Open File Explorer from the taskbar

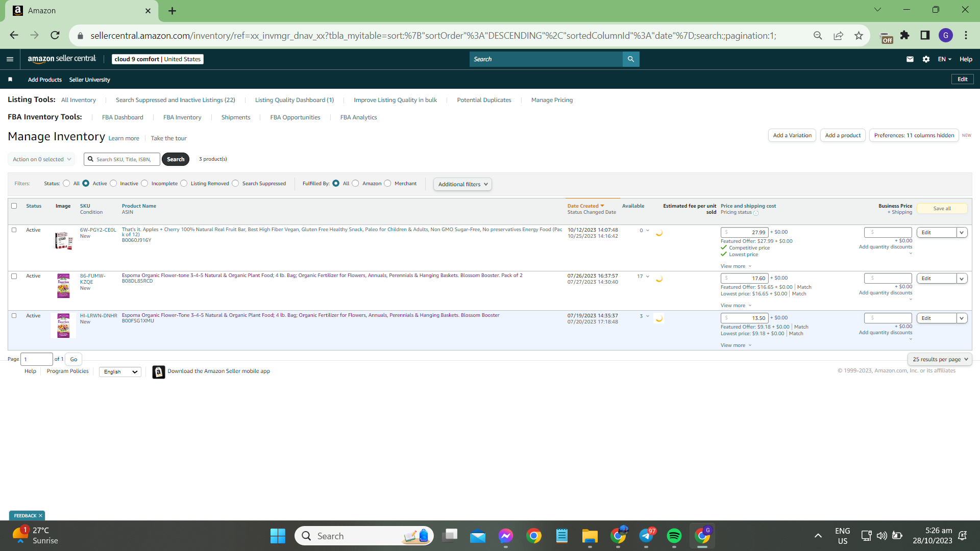(x=590, y=536)
